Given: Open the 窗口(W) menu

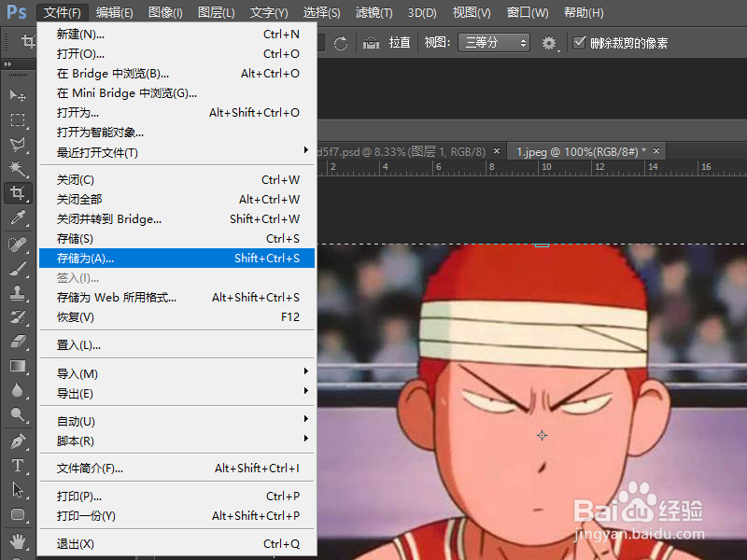Looking at the screenshot, I should pyautogui.click(x=528, y=12).
